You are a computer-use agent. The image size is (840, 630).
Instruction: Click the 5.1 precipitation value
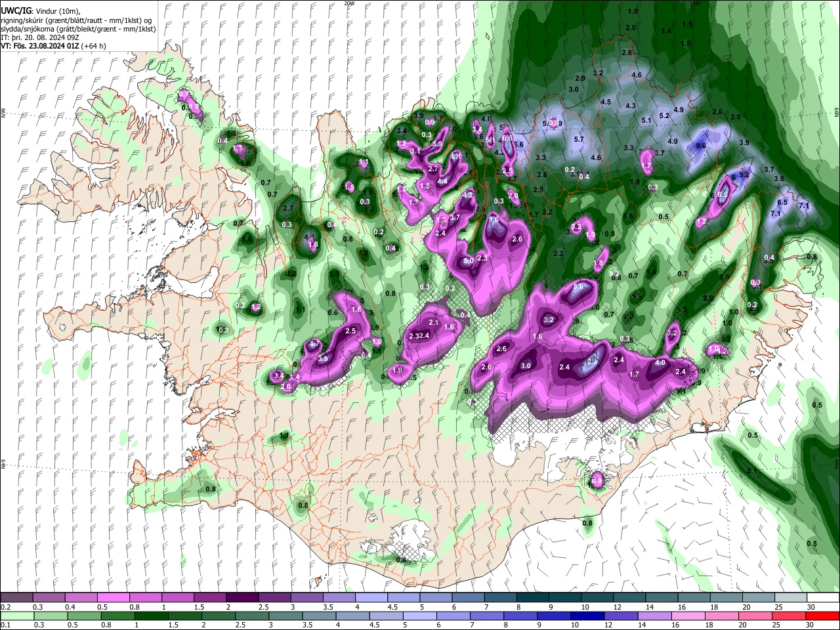[x=646, y=120]
